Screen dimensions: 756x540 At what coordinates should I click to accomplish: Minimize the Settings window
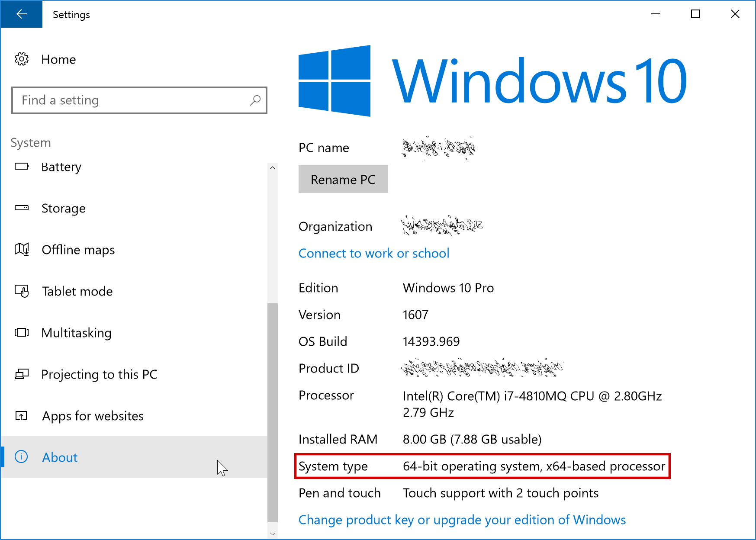(656, 14)
